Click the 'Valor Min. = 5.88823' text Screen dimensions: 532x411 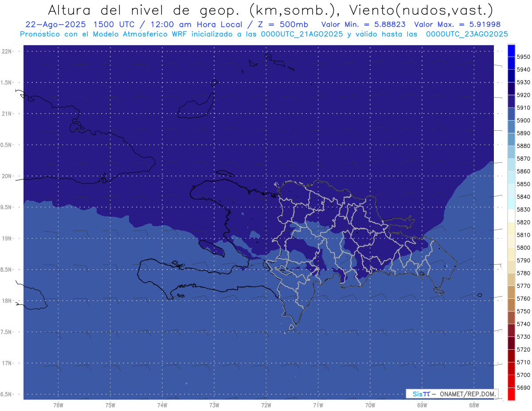click(x=364, y=24)
